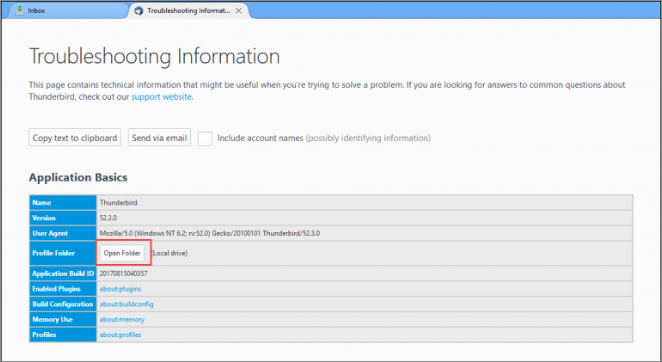Click the Application Basics heading
Image resolution: width=662 pixels, height=362 pixels.
[78, 177]
